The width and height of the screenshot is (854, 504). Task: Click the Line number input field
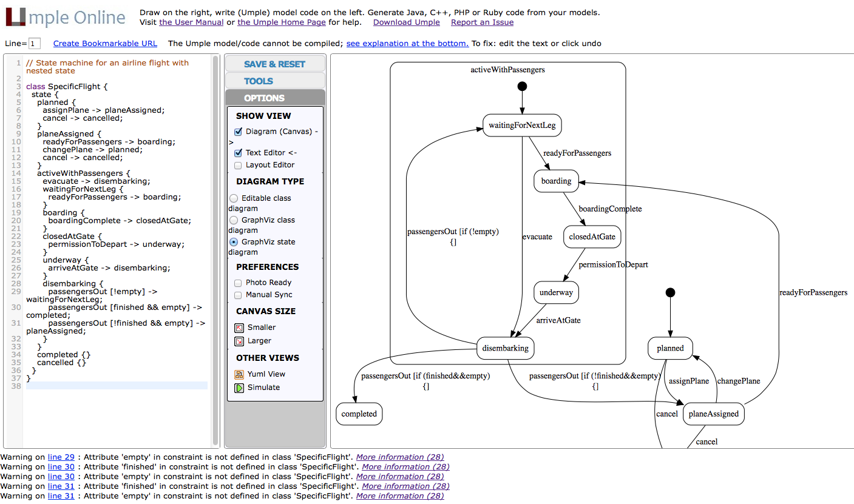tap(35, 44)
